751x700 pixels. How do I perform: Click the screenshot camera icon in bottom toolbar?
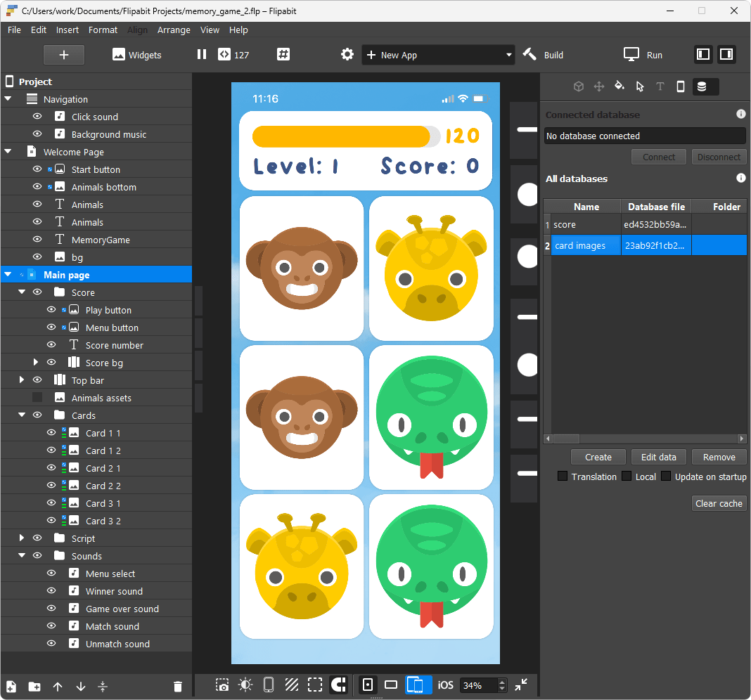tap(222, 685)
